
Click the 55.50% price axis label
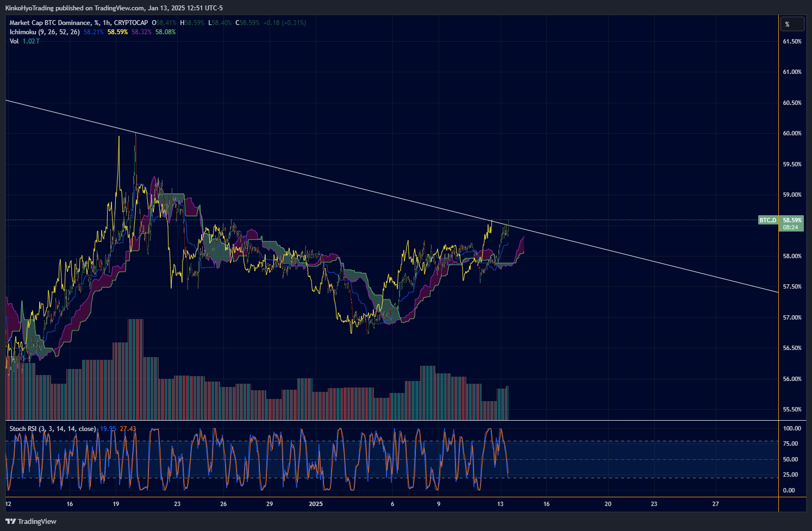pyautogui.click(x=792, y=409)
